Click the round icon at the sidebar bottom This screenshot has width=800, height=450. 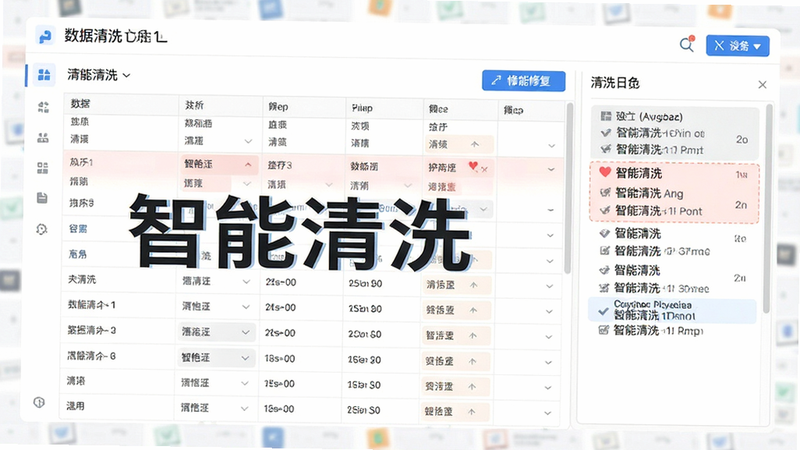click(x=39, y=402)
